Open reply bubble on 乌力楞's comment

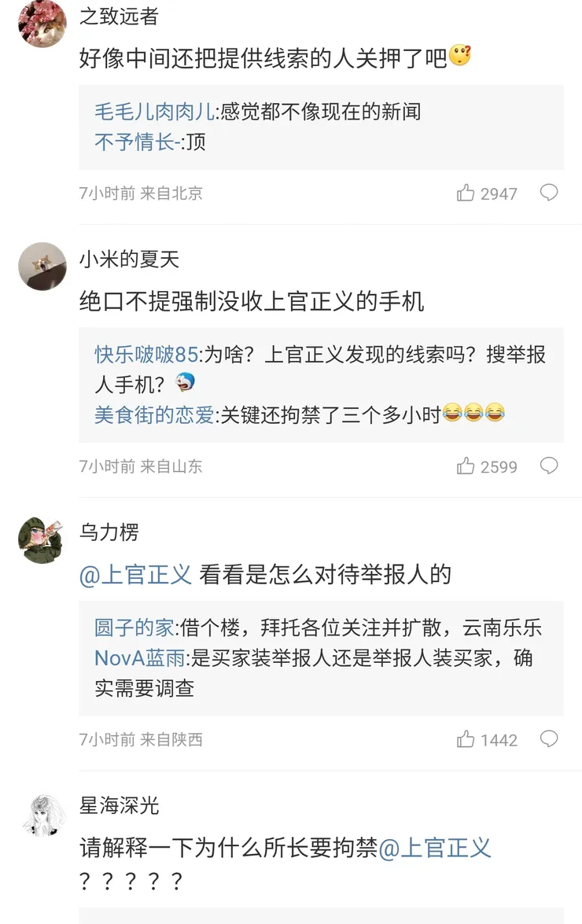[549, 738]
